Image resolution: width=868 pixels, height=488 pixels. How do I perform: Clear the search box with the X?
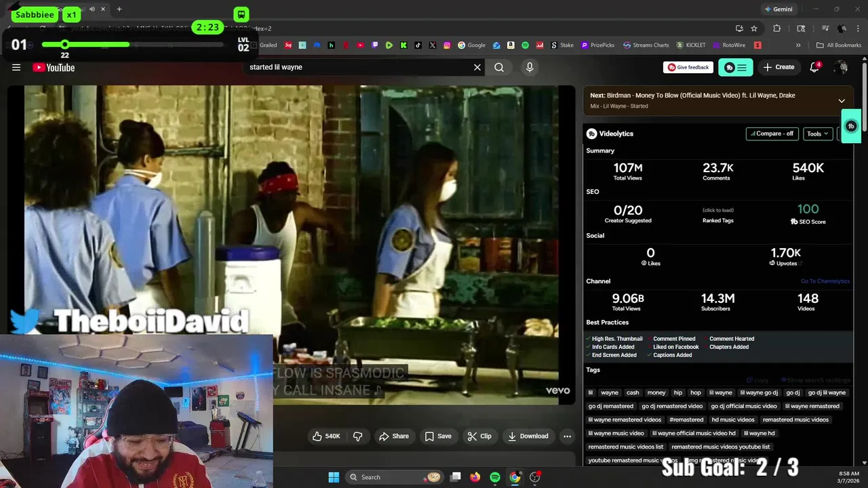click(477, 67)
